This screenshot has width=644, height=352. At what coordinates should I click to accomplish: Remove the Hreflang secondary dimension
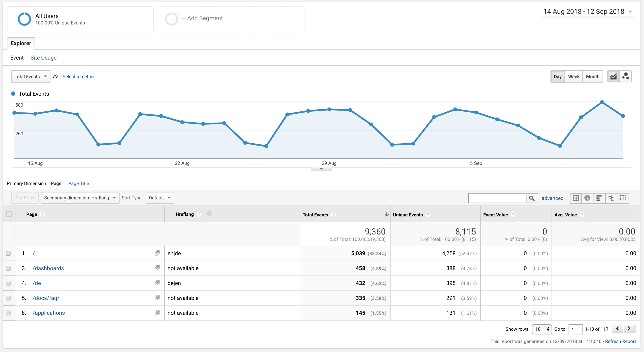point(209,213)
